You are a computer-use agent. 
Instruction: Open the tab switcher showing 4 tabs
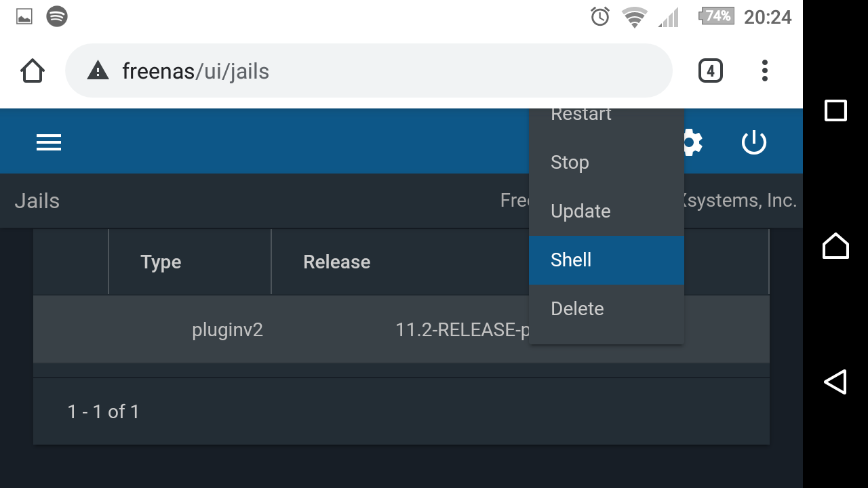(710, 70)
